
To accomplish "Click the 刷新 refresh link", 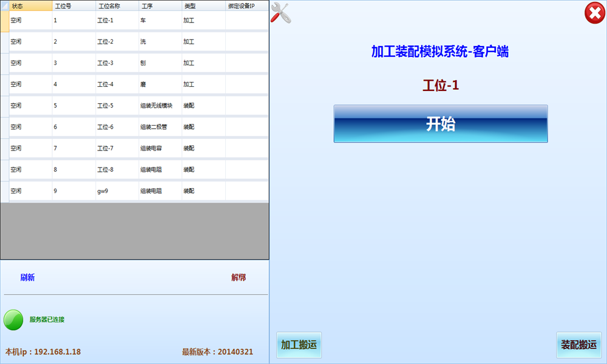I will point(27,277).
